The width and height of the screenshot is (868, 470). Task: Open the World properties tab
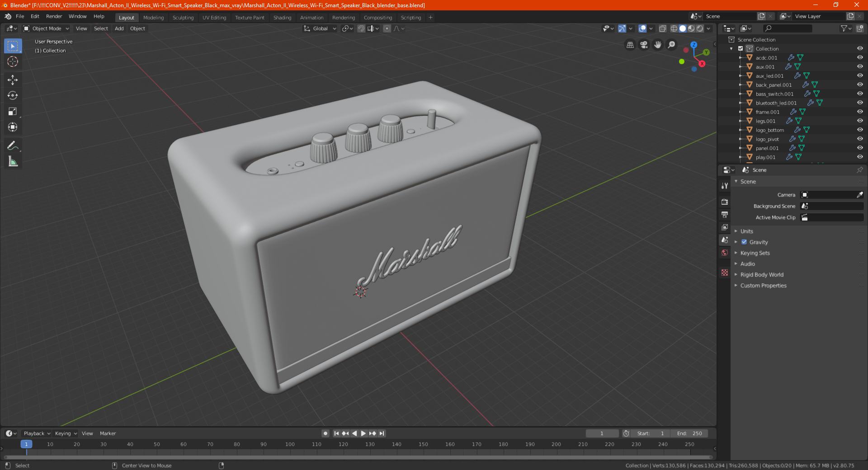pos(725,253)
